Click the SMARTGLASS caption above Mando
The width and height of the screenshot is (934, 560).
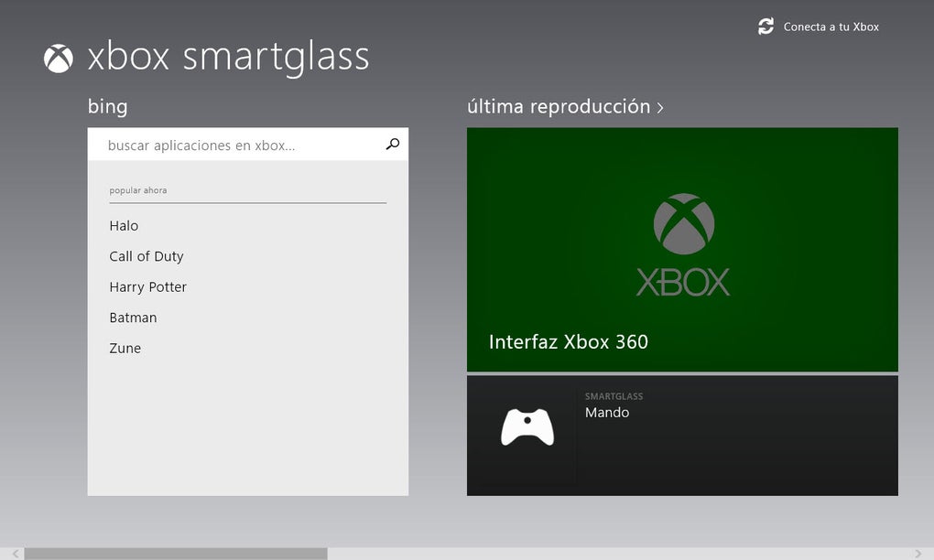[614, 396]
